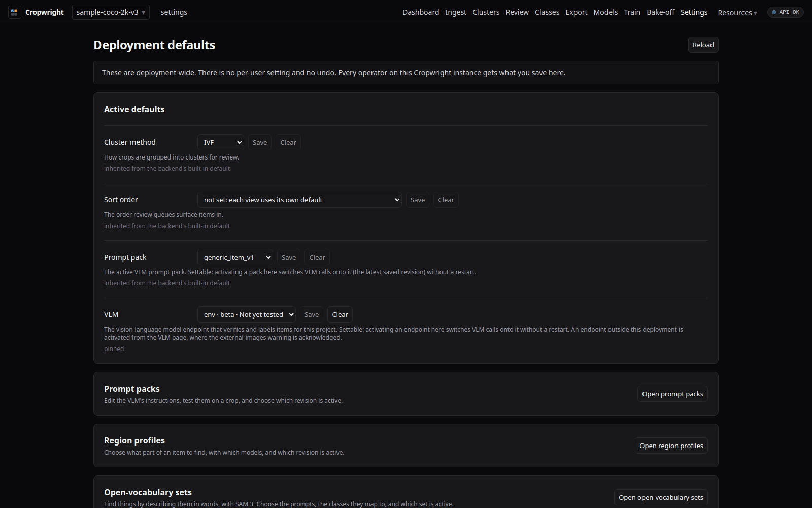This screenshot has width=812, height=508.
Task: Click Open open-vocabulary sets button
Action: [x=661, y=498]
